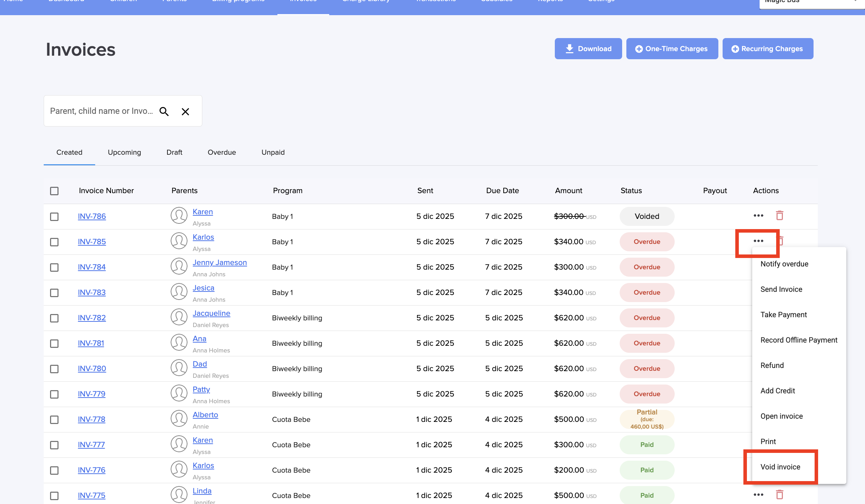
Task: Click Karen's avatar icon in INV-786 row
Action: pyautogui.click(x=179, y=215)
